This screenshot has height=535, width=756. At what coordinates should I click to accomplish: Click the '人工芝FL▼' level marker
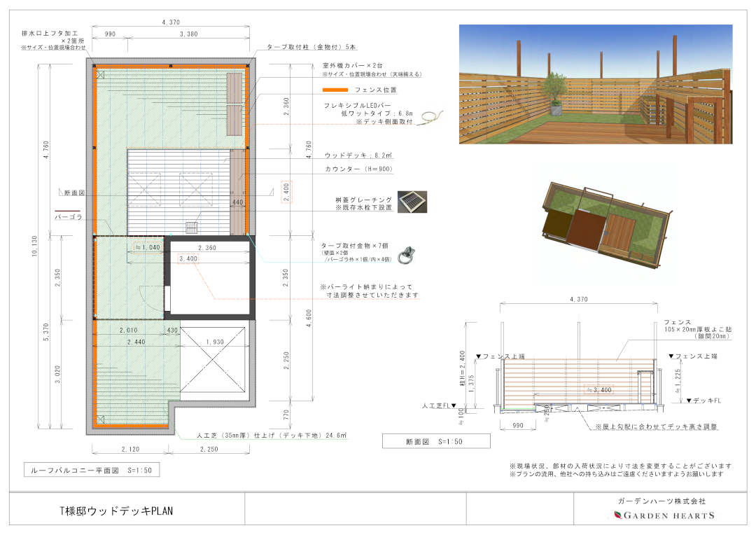coord(439,405)
